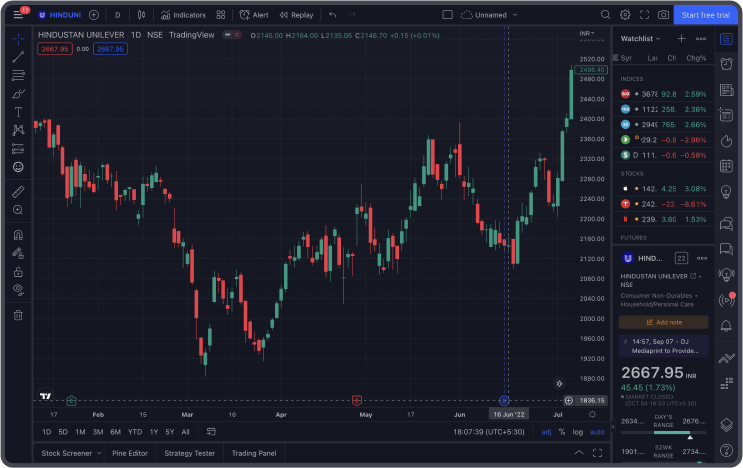Screen dimensions: 743x468
Task: Open the help center question icon
Action: pyautogui.click(x=726, y=450)
